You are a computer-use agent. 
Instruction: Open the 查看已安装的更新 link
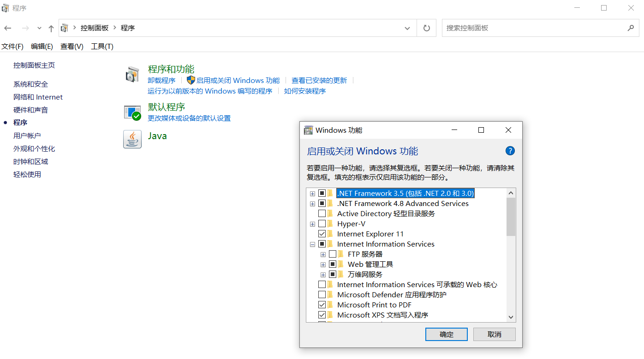point(319,81)
